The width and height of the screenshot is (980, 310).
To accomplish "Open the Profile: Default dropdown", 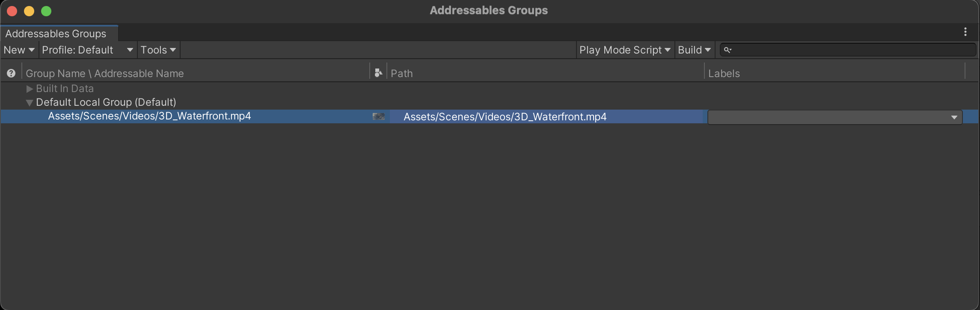I will coord(87,50).
